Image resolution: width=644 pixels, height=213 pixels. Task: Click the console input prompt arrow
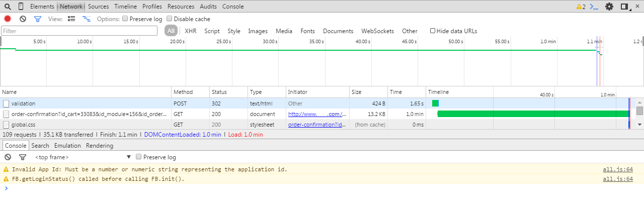point(6,188)
